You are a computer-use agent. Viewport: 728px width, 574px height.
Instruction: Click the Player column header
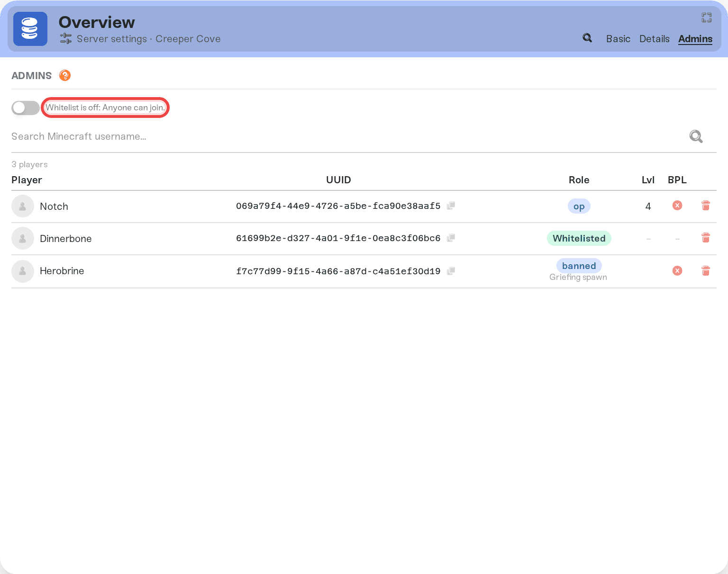click(x=27, y=180)
